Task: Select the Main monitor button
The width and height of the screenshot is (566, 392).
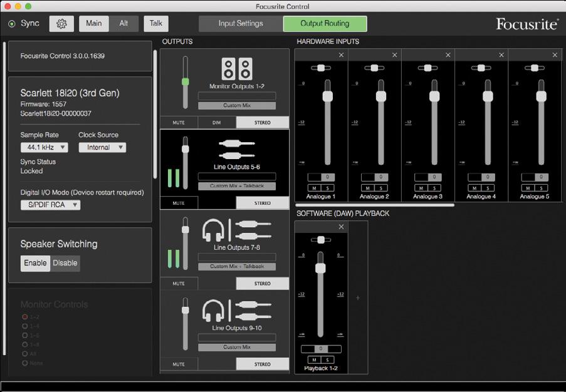Action: [x=94, y=24]
